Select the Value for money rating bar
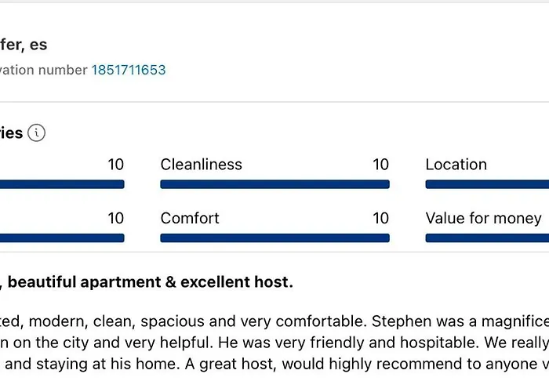Viewport: 549px width, 392px height. coord(487,238)
